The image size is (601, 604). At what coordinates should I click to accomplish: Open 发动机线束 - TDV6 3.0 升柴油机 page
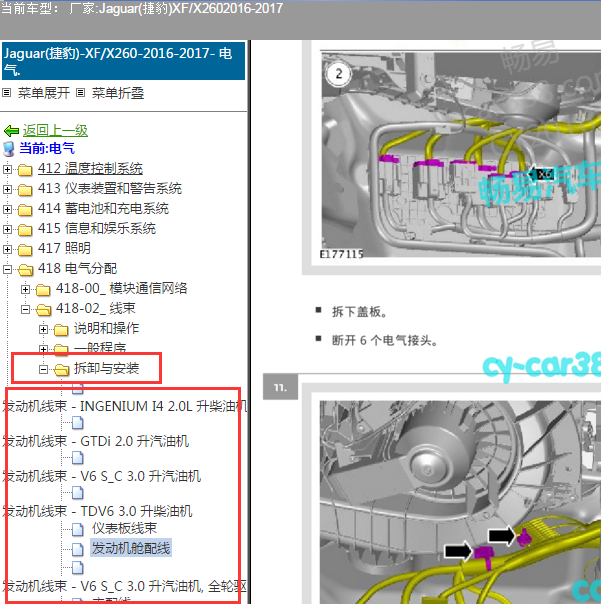point(97,512)
